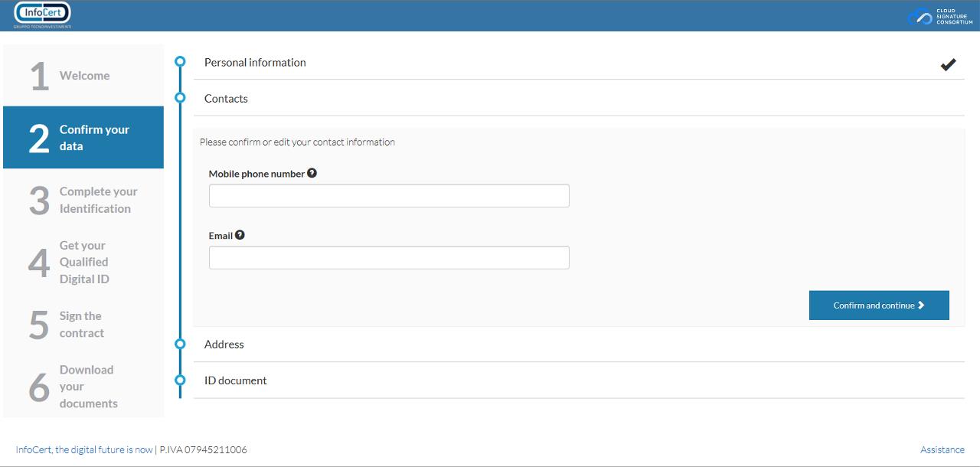The image size is (980, 467).
Task: Focus the Mobile phone number field
Action: click(389, 195)
